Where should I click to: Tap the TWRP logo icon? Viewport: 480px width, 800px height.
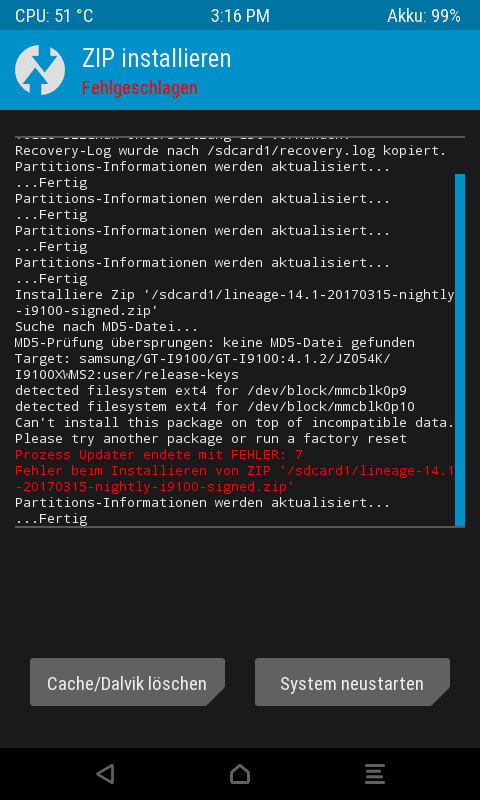40,70
